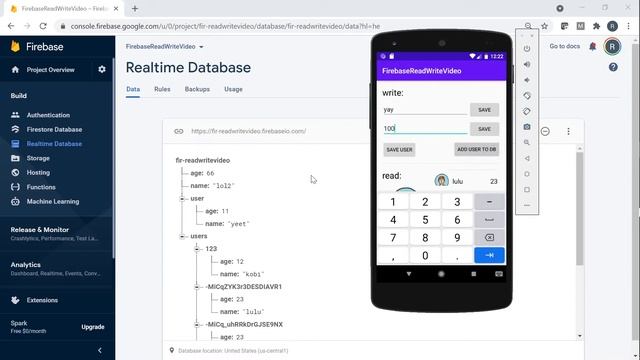This screenshot has height=360, width=640.
Task: Click fir-readwritevideo root node
Action: click(202, 160)
